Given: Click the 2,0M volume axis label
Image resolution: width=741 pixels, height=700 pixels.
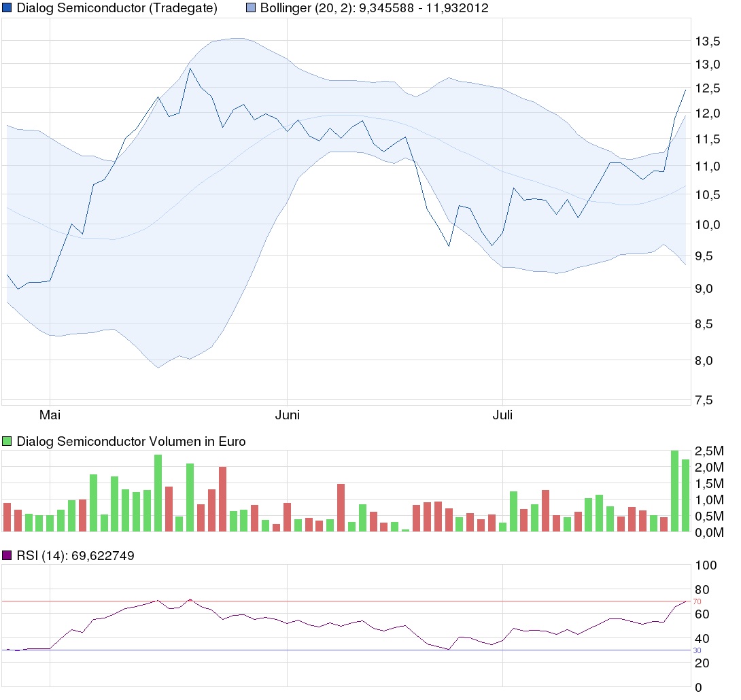Looking at the screenshot, I should pos(709,467).
